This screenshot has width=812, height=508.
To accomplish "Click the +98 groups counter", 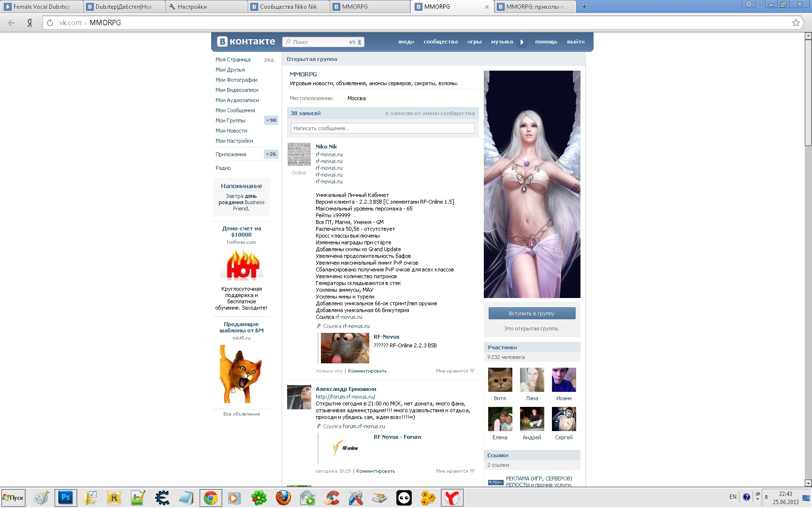I will click(271, 120).
